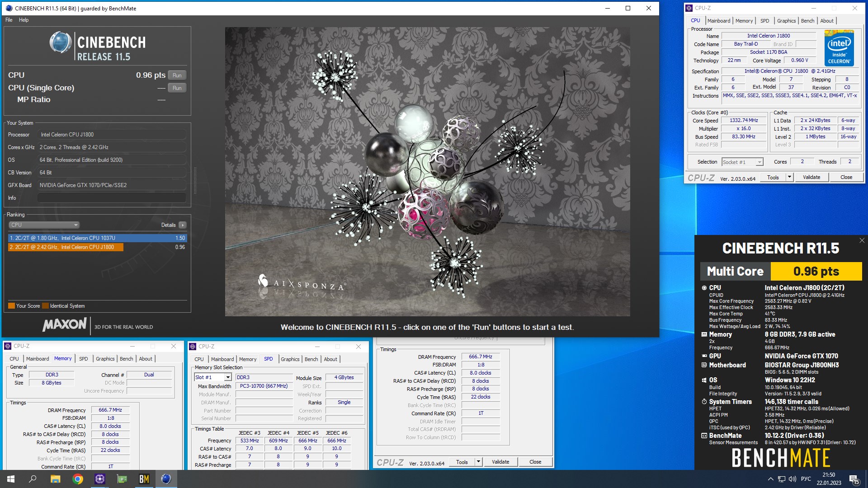Click the OS Windows icon in BenchMate
This screenshot has height=488, width=868.
pos(704,380)
